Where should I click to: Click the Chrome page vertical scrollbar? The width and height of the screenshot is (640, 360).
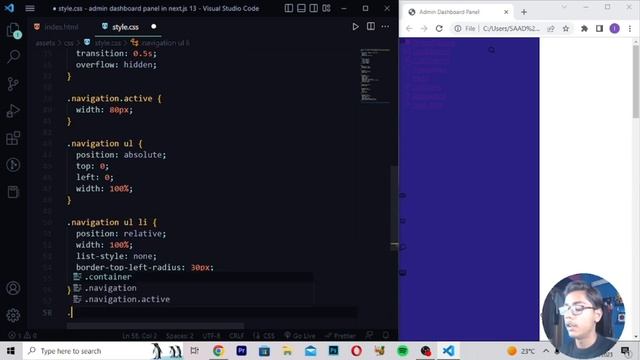[x=636, y=80]
